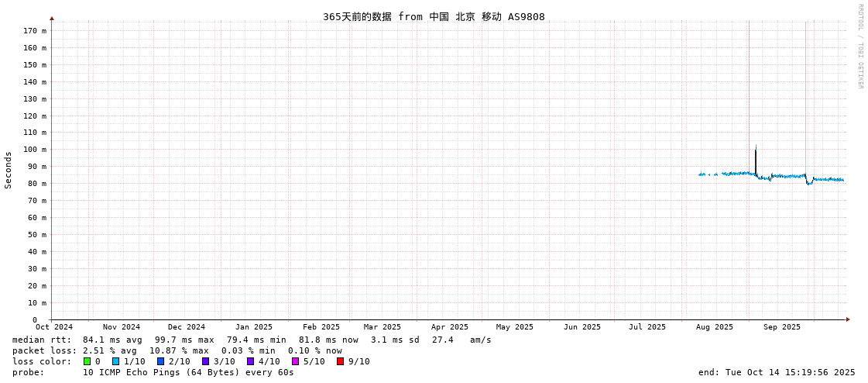The image size is (868, 383).
Task: Click the Apr 2025 label on the x-axis
Action: pos(449,327)
